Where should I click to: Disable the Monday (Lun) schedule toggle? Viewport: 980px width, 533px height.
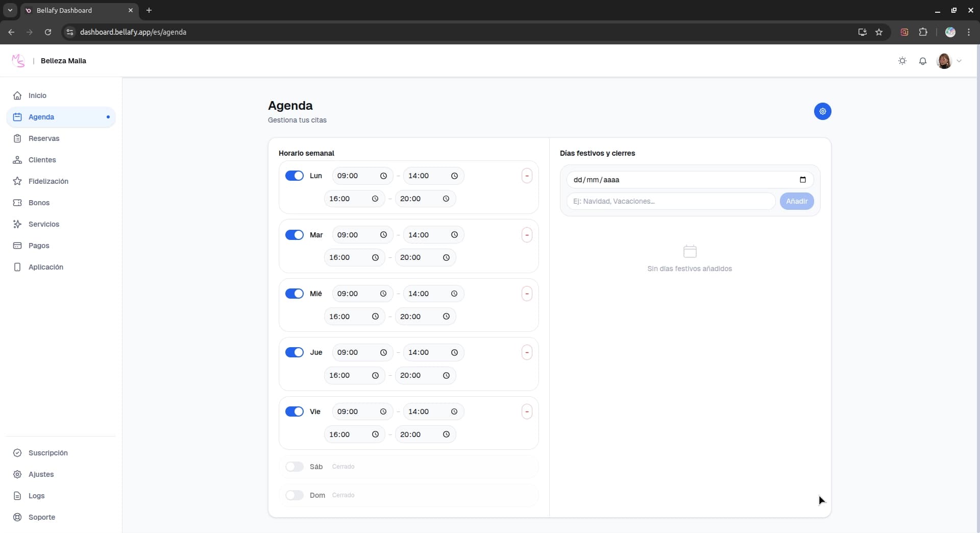pyautogui.click(x=294, y=176)
